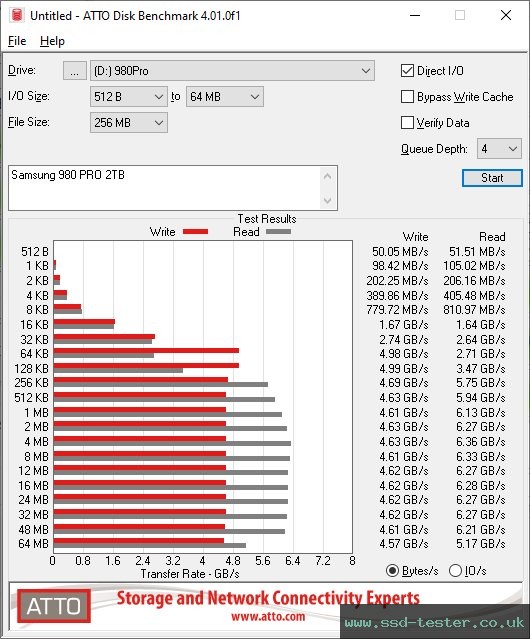This screenshot has height=639, width=530.
Task: Click the ATTO app icon in title bar
Action: pyautogui.click(x=17, y=15)
